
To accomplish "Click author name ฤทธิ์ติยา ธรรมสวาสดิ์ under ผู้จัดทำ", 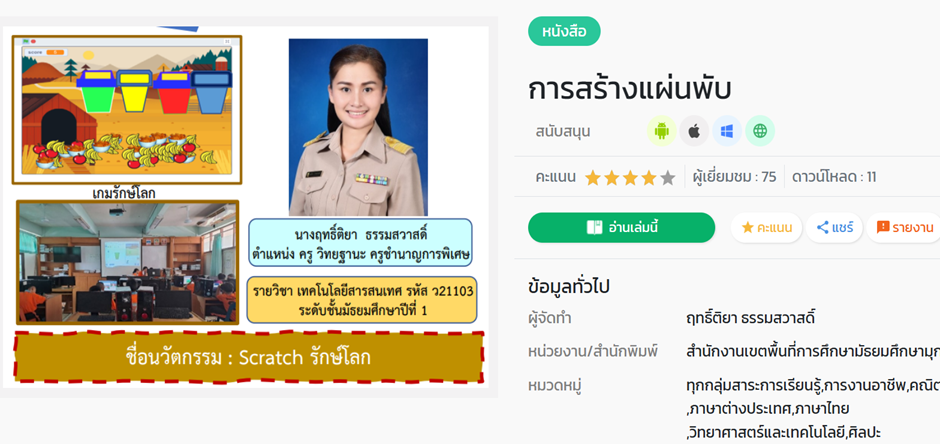I will (x=751, y=318).
